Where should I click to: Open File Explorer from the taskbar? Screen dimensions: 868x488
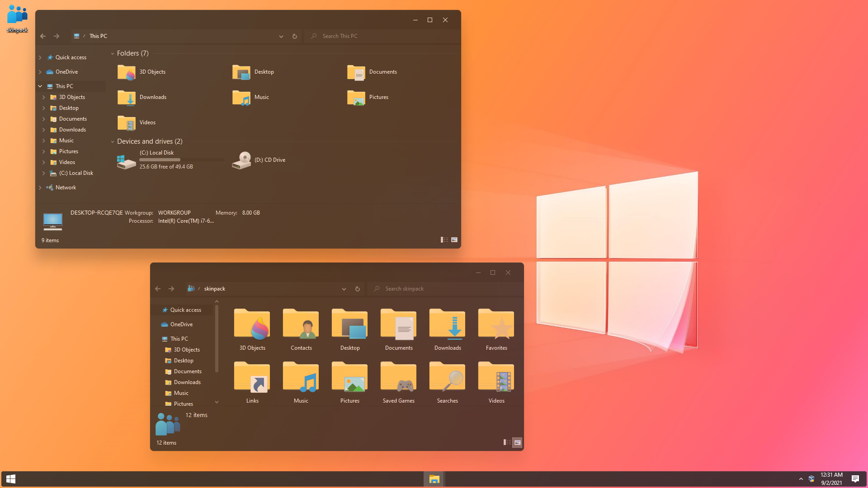click(x=434, y=479)
